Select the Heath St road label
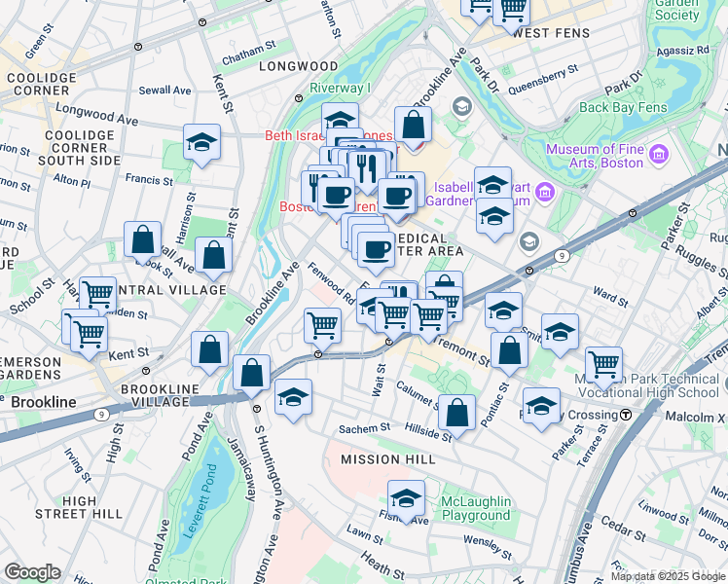Screen dimensions: 728x584 tap(382, 565)
